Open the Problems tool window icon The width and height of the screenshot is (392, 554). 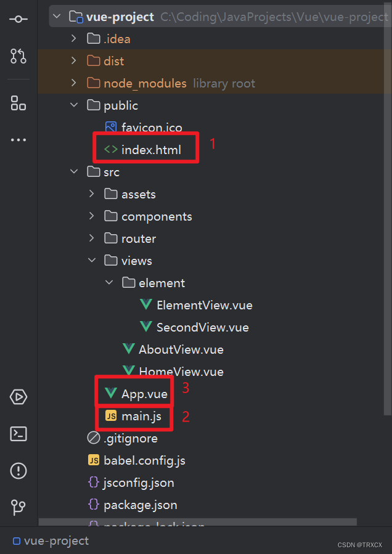tap(18, 471)
